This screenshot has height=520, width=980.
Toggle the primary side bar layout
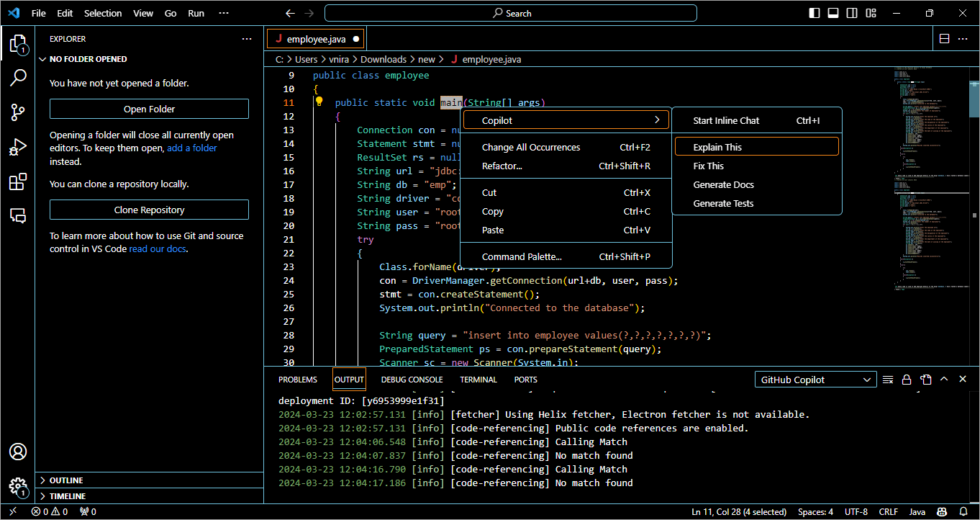pyautogui.click(x=815, y=13)
